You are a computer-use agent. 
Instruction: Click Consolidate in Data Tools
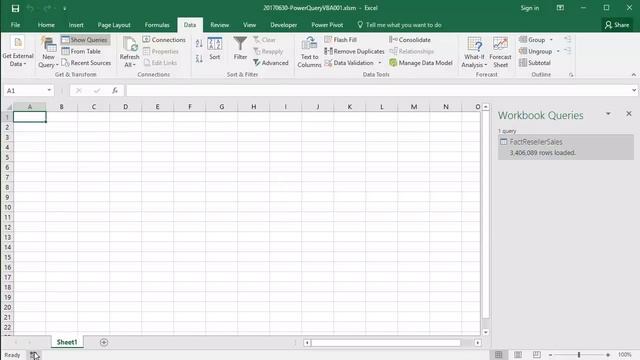(410, 40)
